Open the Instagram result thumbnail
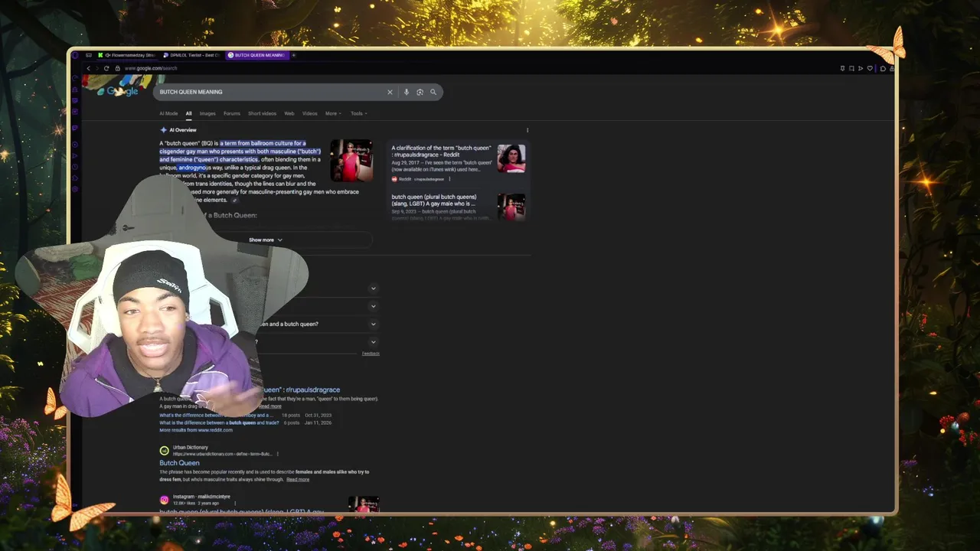Image resolution: width=980 pixels, height=551 pixels. (364, 504)
